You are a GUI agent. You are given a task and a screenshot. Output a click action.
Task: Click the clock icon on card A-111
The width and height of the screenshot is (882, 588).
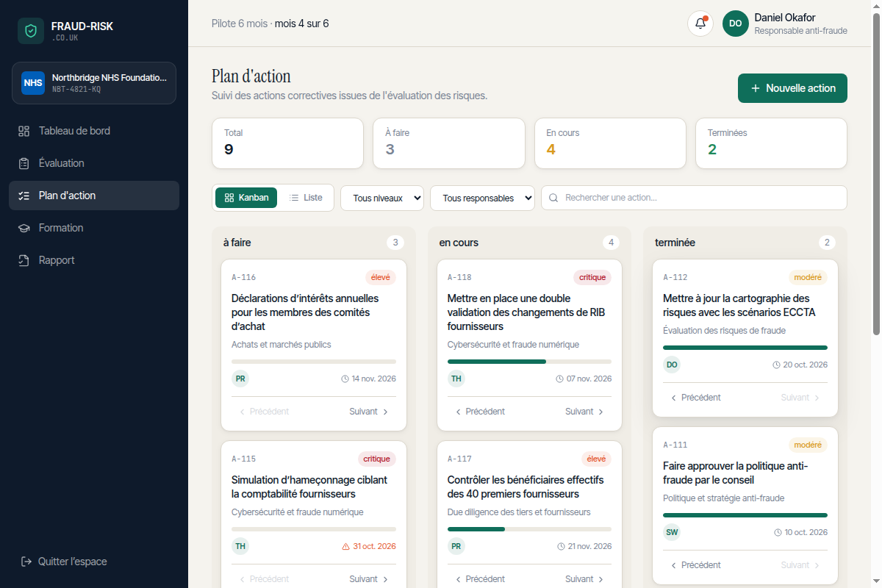778,533
